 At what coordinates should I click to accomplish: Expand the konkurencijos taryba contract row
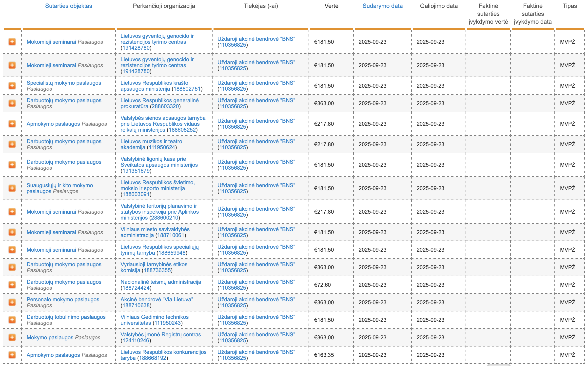tap(12, 355)
